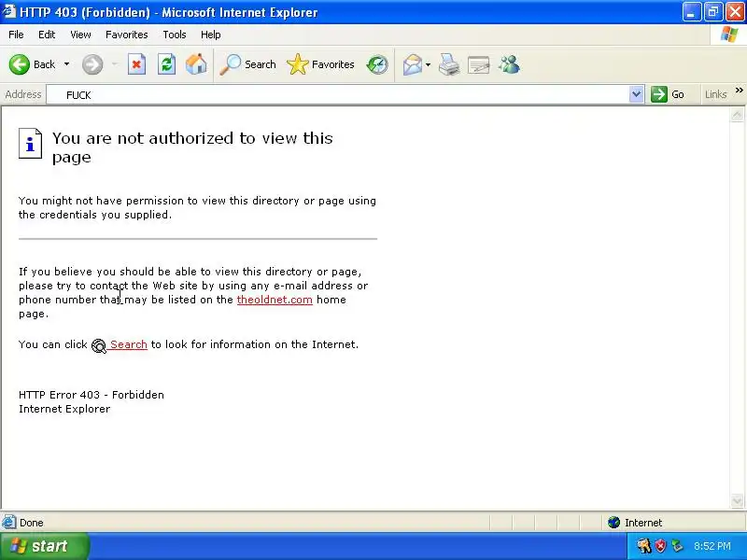This screenshot has width=747, height=560.
Task: Click the 'You are not authorized' heading
Action: click(192, 147)
